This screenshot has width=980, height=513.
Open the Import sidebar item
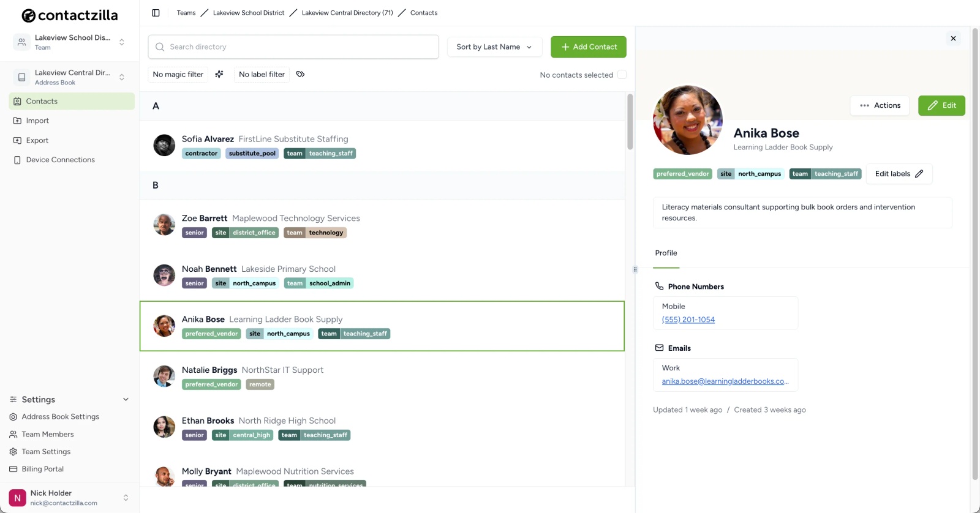pos(72,121)
